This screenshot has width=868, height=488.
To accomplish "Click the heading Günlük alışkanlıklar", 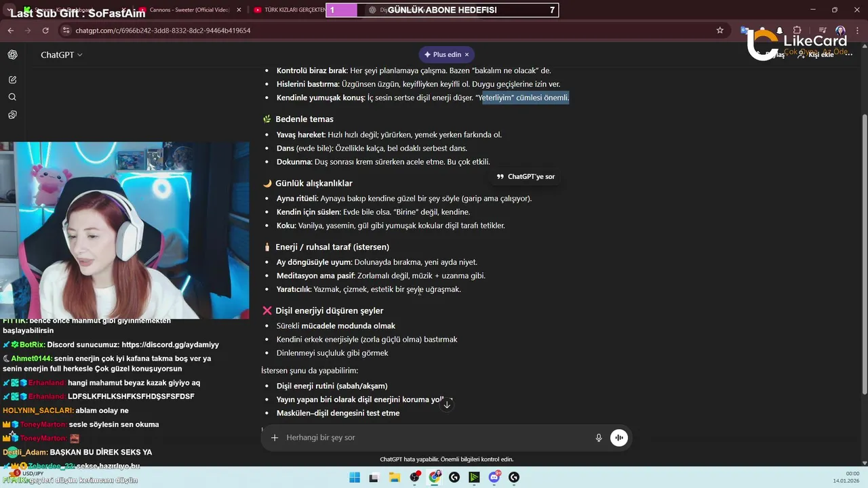I will click(x=313, y=184).
